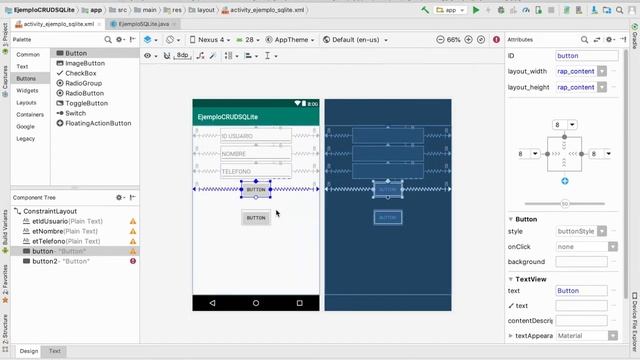Select the Design tab at bottom
Image resolution: width=640 pixels, height=360 pixels.
click(29, 351)
